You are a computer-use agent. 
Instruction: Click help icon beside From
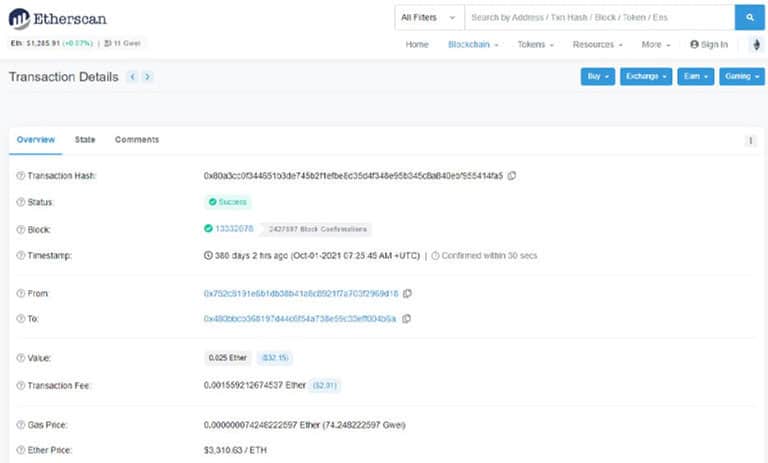click(x=21, y=293)
